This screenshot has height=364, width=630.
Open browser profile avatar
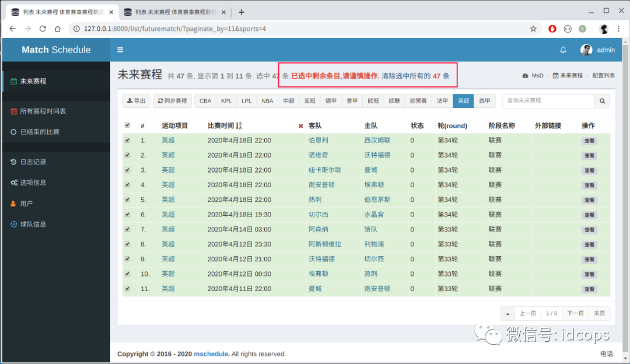(x=603, y=29)
